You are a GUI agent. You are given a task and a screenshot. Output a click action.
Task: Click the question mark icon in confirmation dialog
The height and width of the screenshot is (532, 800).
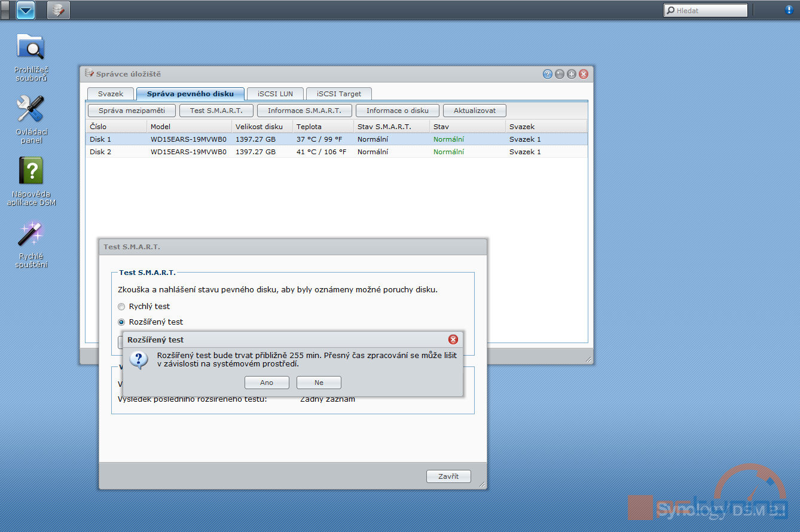point(139,359)
